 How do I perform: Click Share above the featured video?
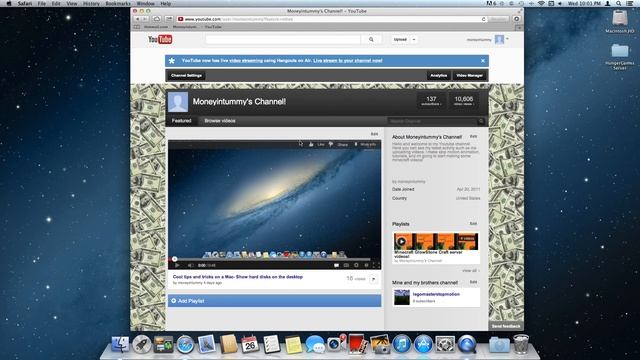click(x=343, y=144)
